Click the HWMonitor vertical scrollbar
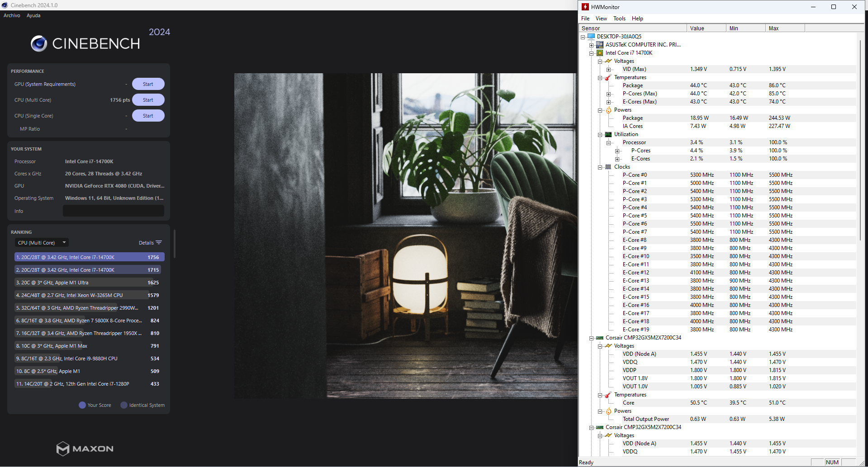The image size is (868, 467). [860, 136]
